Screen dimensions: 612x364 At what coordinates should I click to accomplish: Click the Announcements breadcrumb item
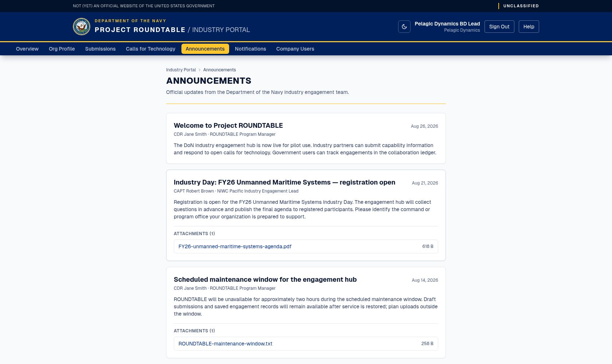220,70
